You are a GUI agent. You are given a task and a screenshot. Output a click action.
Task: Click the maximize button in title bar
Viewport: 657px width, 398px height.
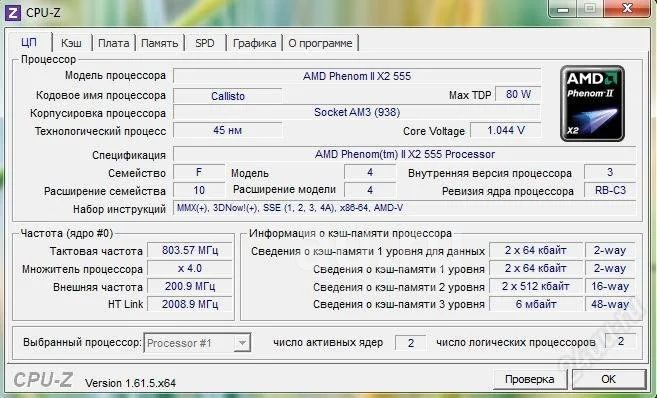[590, 8]
